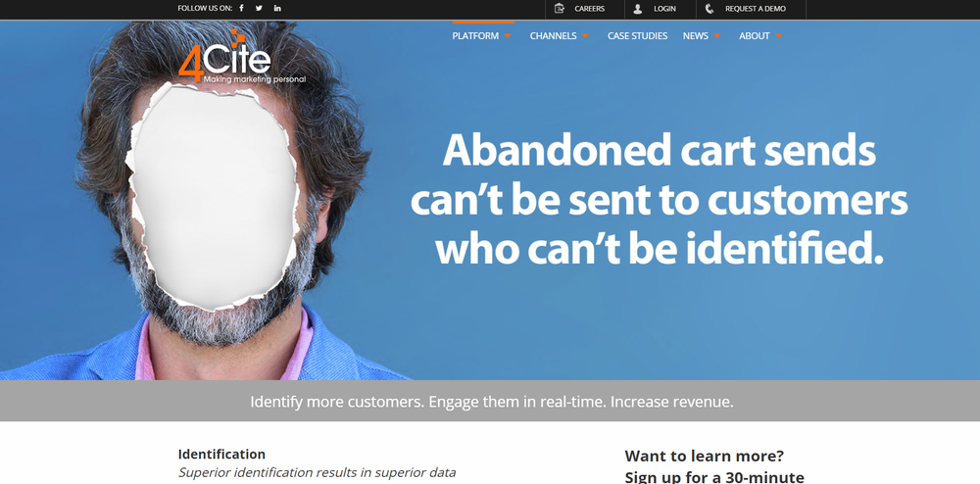Click the Identification heading

pyautogui.click(x=221, y=454)
